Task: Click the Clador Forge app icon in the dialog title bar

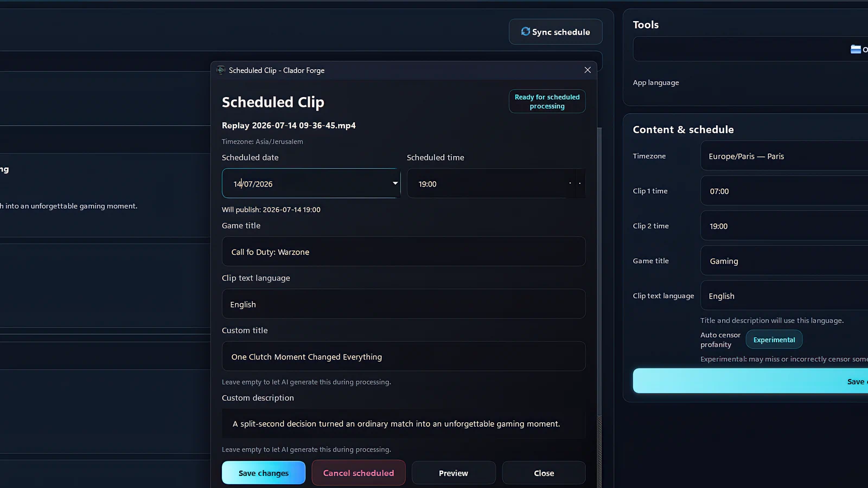Action: click(x=221, y=70)
